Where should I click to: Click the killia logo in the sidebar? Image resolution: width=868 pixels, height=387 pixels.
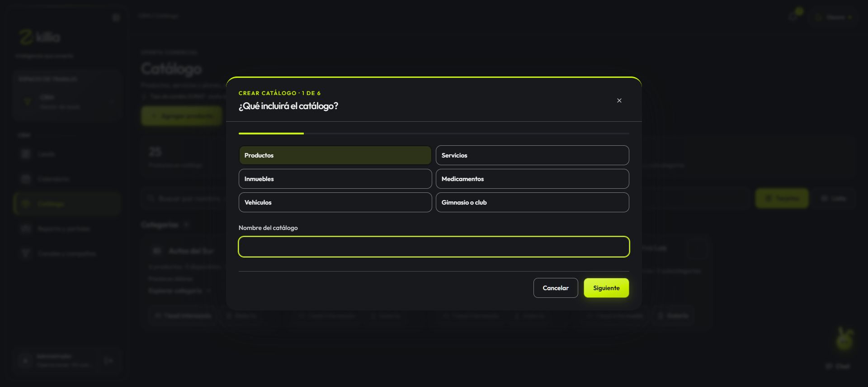(x=40, y=37)
